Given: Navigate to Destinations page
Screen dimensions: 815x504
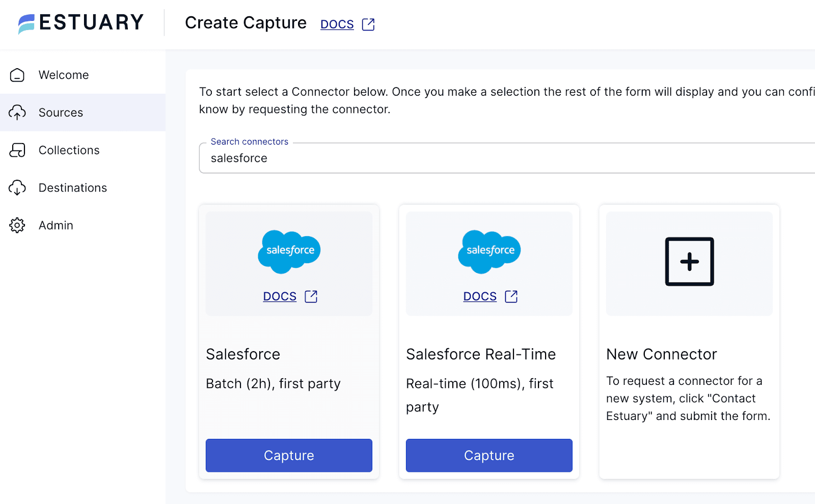Looking at the screenshot, I should (x=73, y=188).
